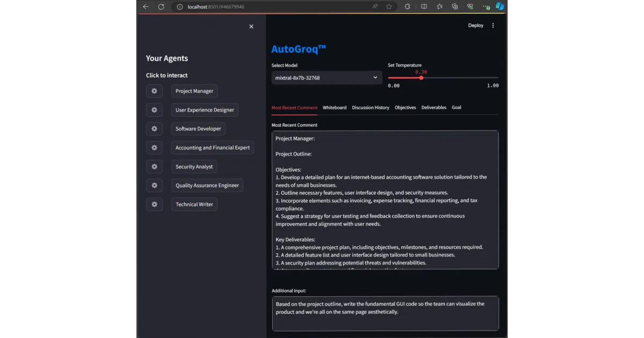The width and height of the screenshot is (644, 338).
Task: Switch to the Goal tab
Action: [x=456, y=107]
